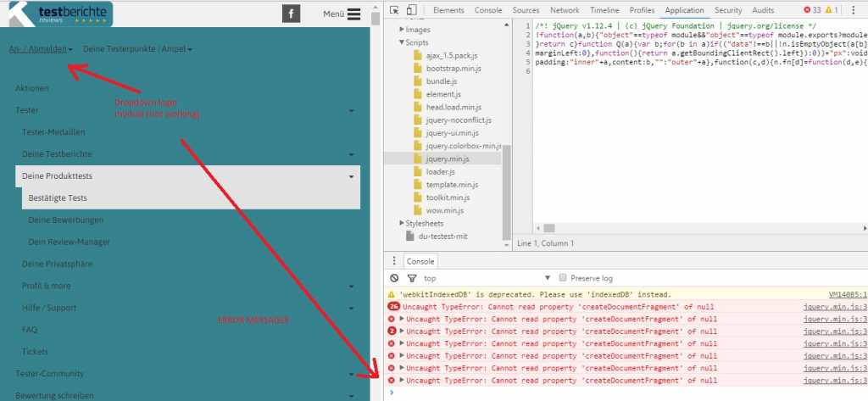Screen dimensions: 868x401
Task: Open the Bestätigte Tests menu entry
Action: pos(58,198)
